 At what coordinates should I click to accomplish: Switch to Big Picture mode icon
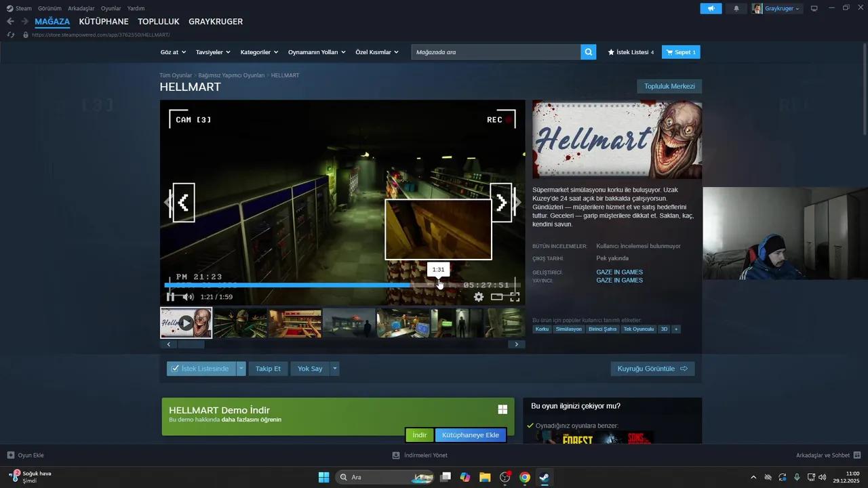coord(814,9)
